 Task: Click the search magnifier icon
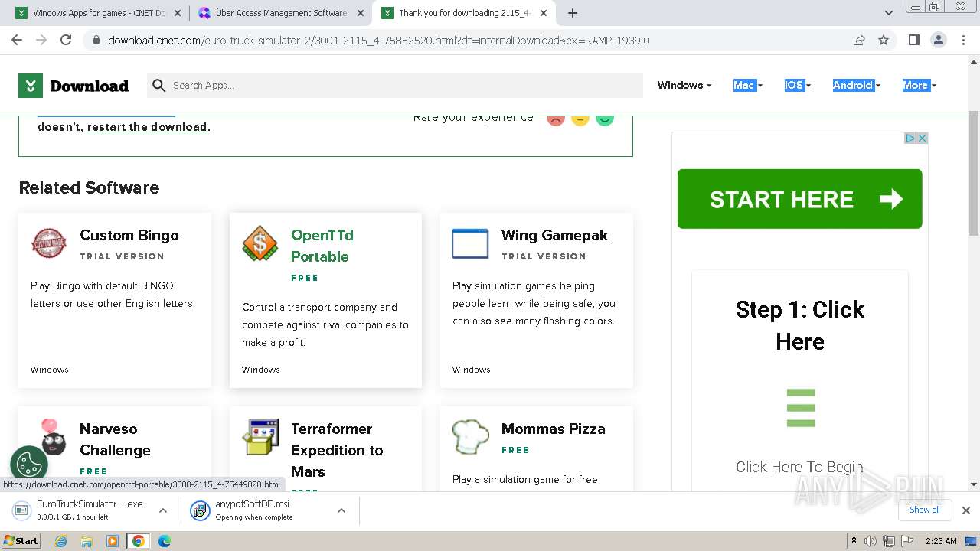tap(158, 86)
